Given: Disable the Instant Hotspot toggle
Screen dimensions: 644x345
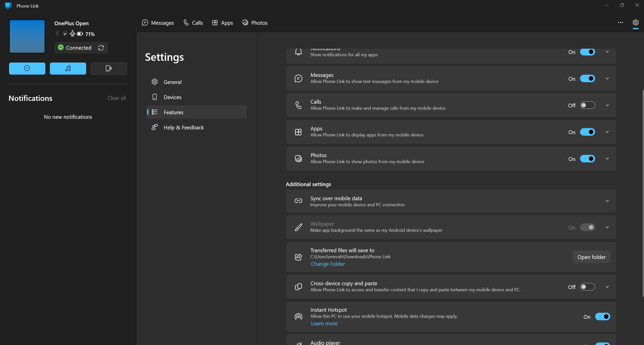Looking at the screenshot, I should point(603,317).
